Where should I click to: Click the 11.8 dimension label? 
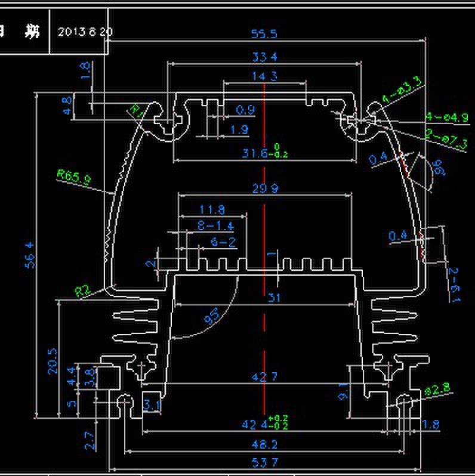tap(212, 209)
